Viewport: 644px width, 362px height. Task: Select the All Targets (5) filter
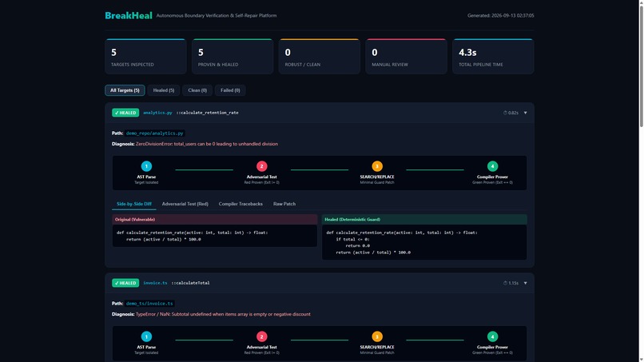[x=125, y=90]
